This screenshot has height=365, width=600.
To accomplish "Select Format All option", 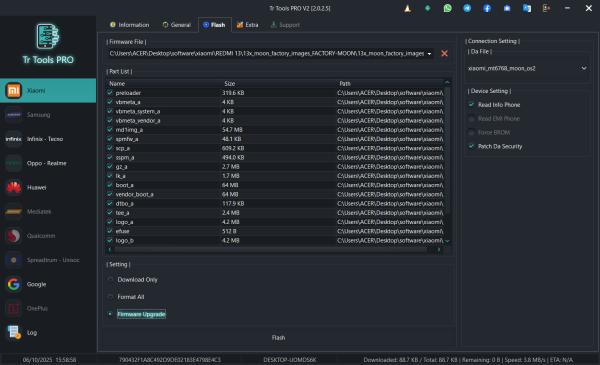I will [x=110, y=297].
